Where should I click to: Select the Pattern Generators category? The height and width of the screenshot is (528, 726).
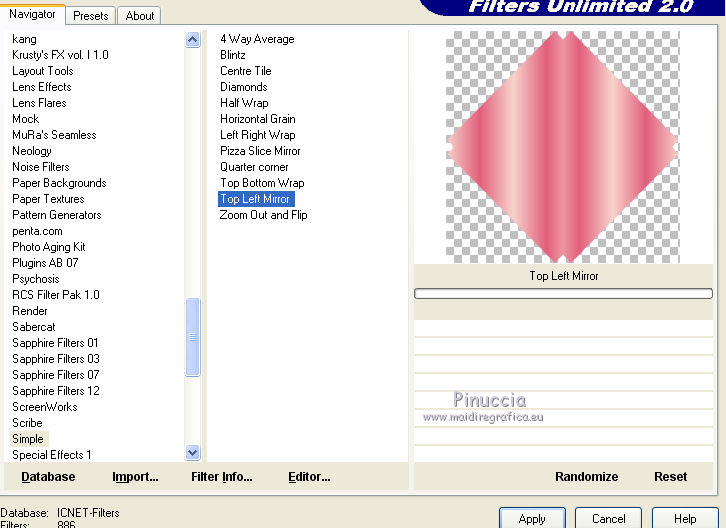[x=56, y=215]
